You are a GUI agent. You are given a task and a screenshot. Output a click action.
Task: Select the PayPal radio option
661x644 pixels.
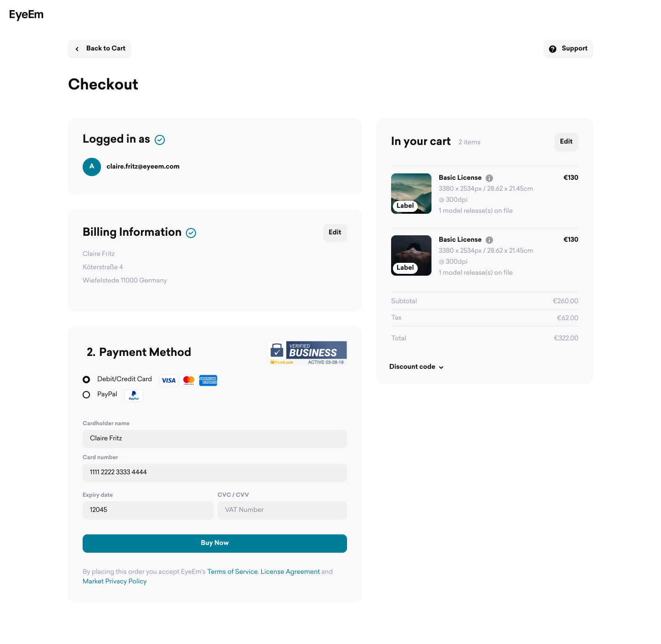click(x=86, y=394)
